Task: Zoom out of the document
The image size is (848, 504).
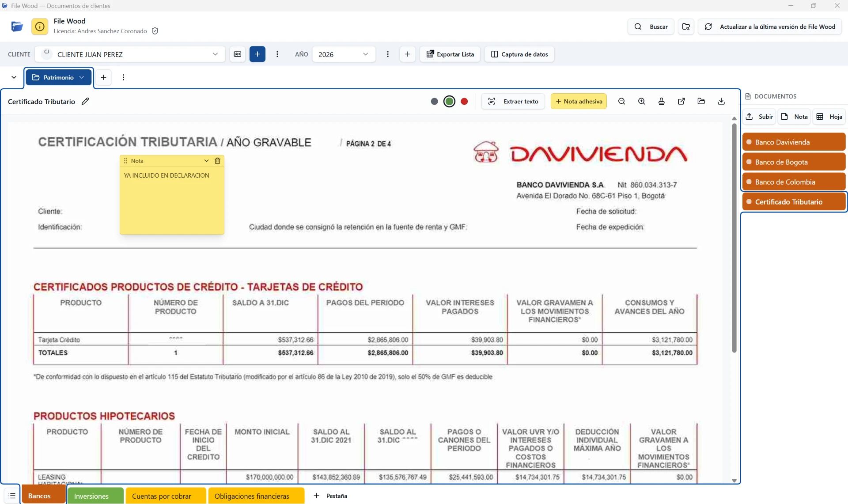Action: [621, 101]
